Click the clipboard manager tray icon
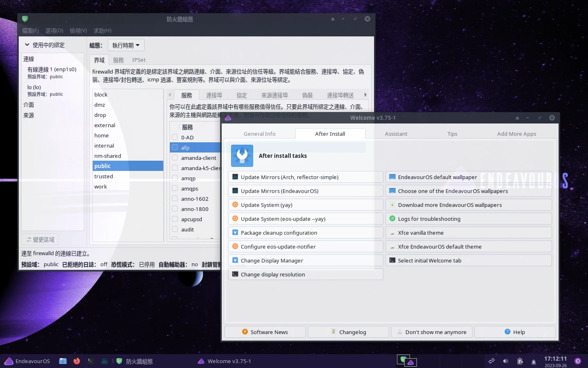588x368 pixels. 520,361
